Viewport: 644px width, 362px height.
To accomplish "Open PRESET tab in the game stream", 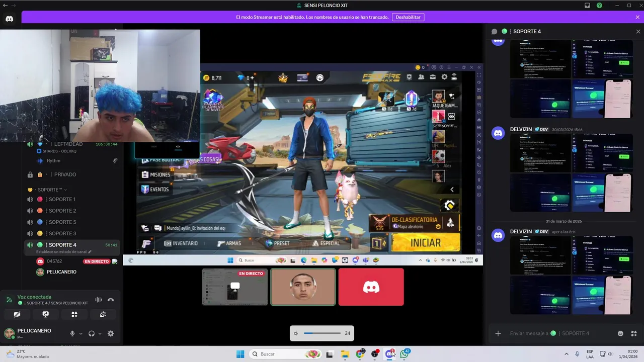I will (278, 243).
